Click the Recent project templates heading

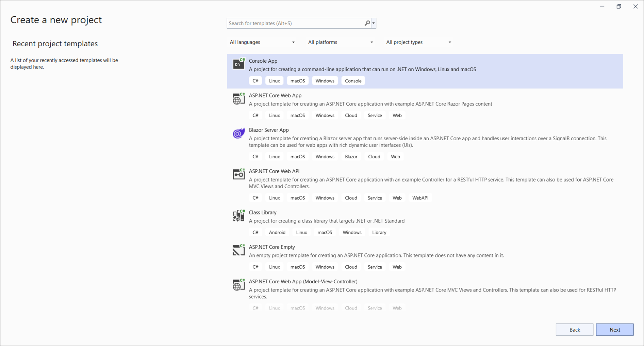(55, 44)
